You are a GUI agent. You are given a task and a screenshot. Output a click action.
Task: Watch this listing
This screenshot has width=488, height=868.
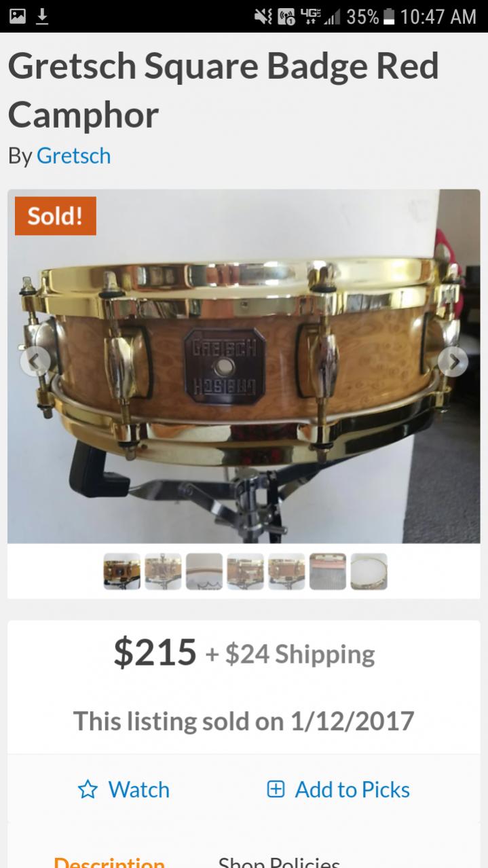pos(124,790)
